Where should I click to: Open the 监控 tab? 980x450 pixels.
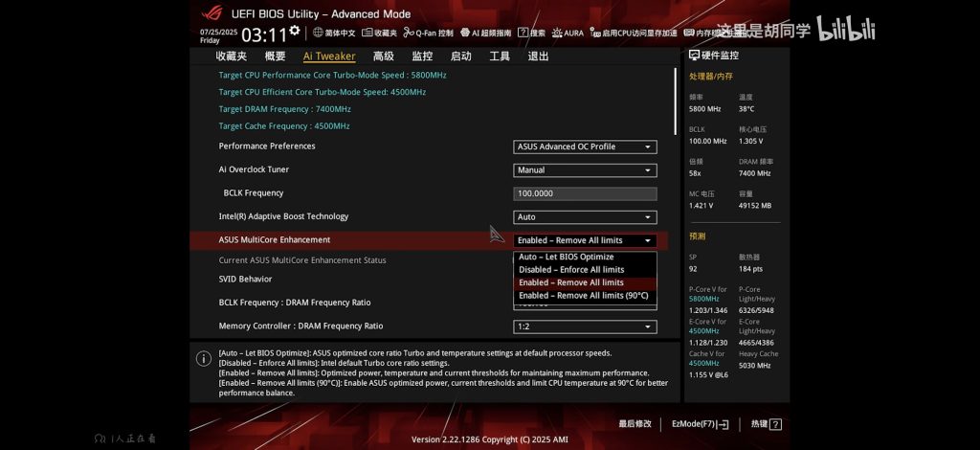tap(422, 56)
